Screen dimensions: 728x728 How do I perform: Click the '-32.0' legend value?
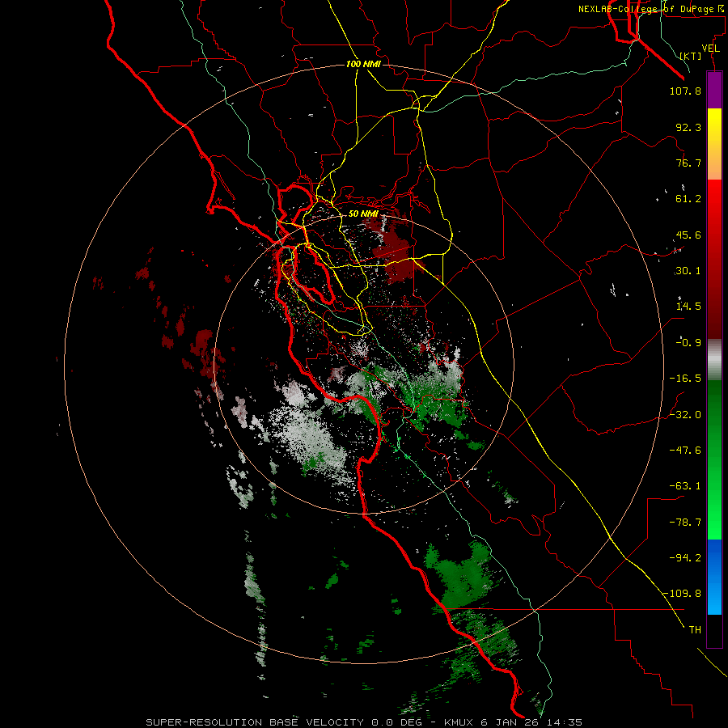(685, 415)
